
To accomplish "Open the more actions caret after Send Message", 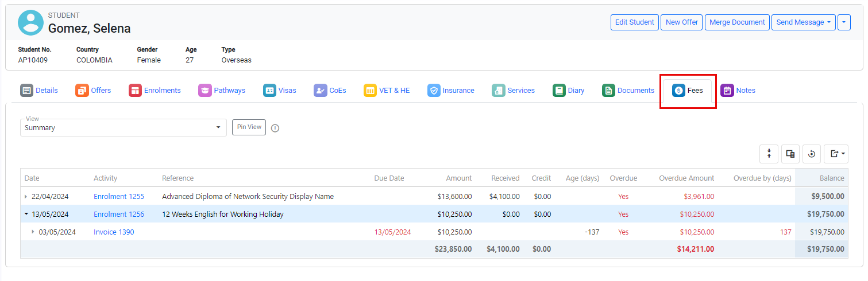I will [844, 22].
